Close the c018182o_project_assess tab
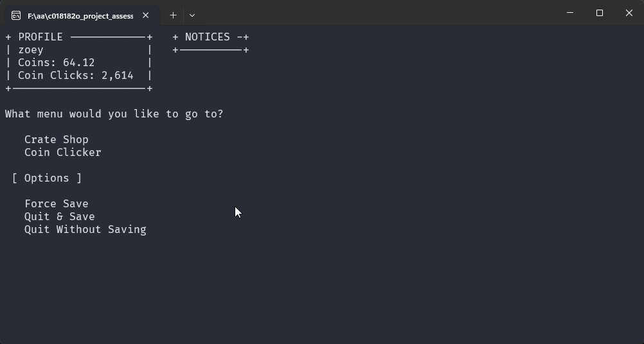This screenshot has width=644, height=344. click(146, 15)
